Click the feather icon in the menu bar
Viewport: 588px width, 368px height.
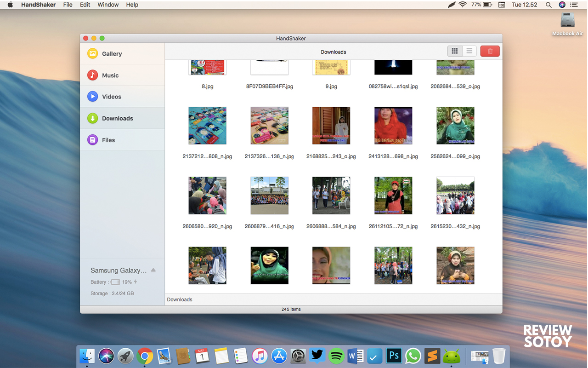click(x=452, y=5)
